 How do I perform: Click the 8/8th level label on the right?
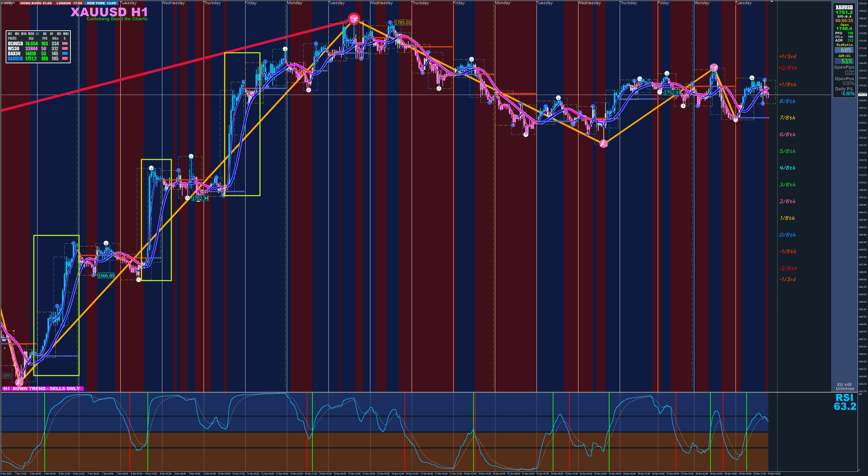point(787,101)
